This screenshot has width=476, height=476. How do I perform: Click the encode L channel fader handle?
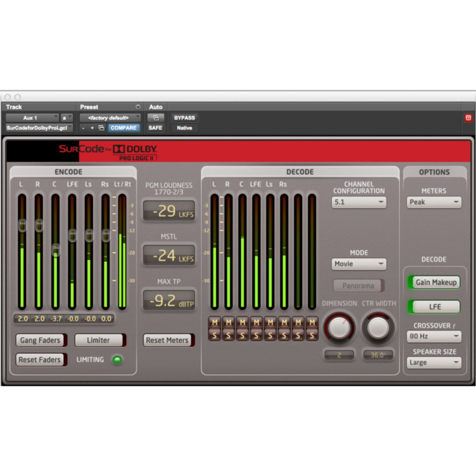22,225
